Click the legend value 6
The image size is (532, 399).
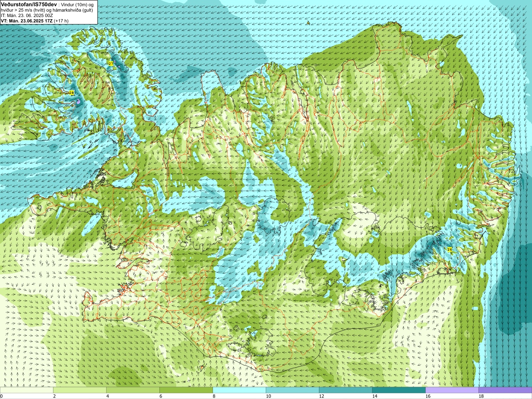point(161,396)
